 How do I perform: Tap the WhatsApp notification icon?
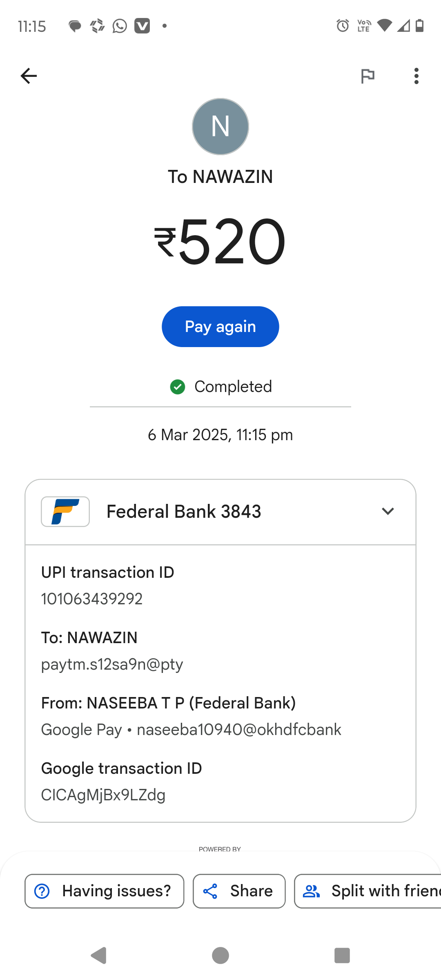tap(120, 26)
